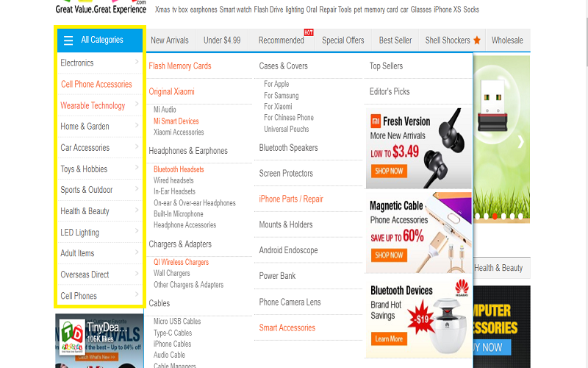Select the Overseas Direct sidebar category

85,275
